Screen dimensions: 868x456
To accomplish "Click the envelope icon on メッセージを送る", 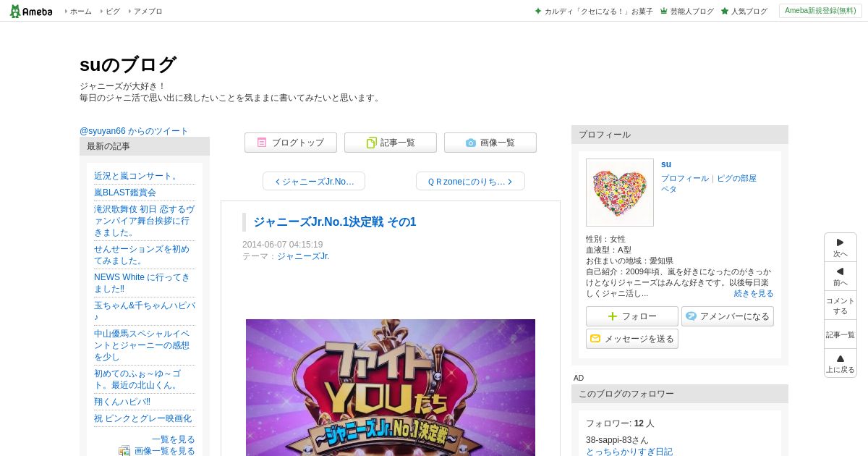I will click(x=595, y=339).
